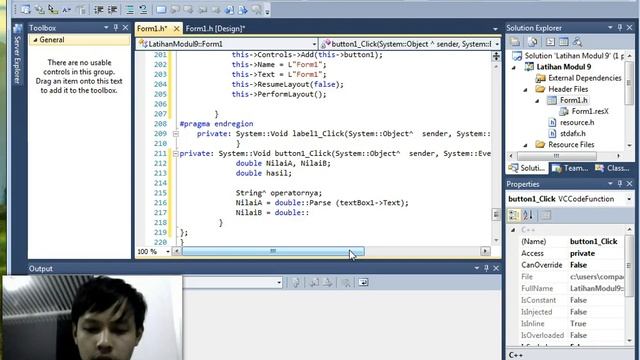The width and height of the screenshot is (640, 360).
Task: Click the Decrease Line Indent toolbar icon
Action: [x=99, y=9]
